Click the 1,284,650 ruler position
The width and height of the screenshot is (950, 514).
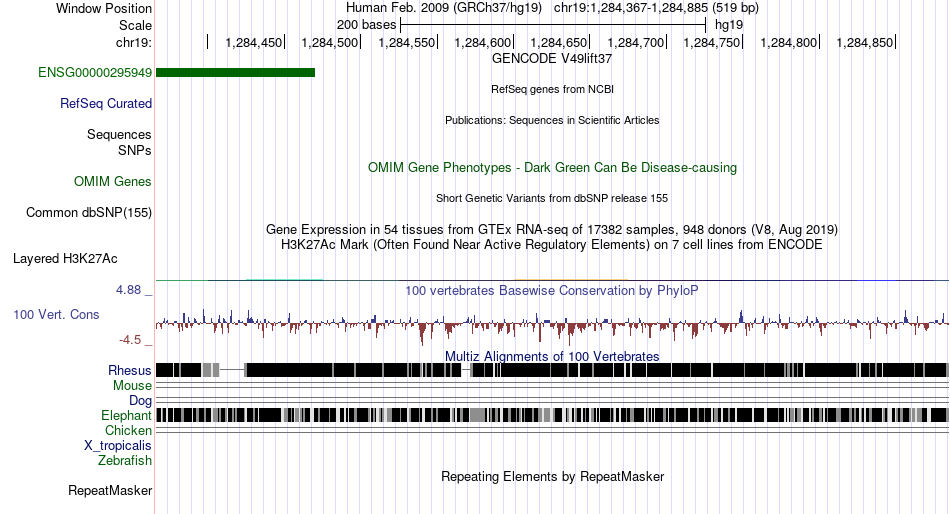559,43
